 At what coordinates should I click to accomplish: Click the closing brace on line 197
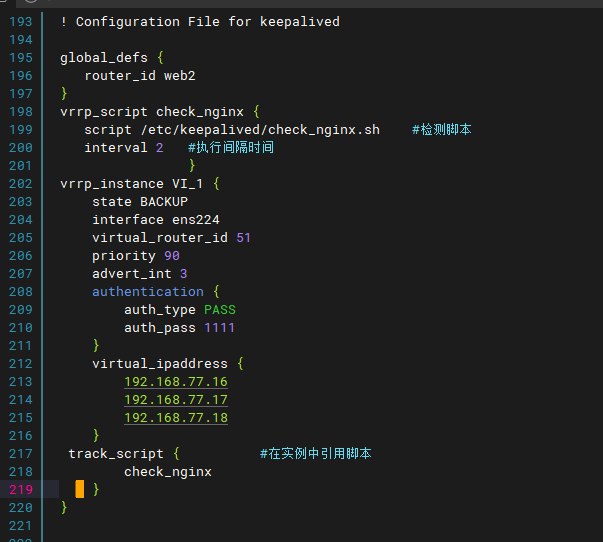[64, 94]
